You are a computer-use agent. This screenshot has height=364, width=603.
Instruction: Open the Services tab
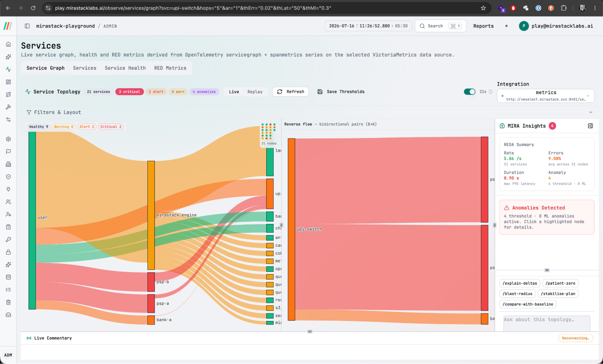click(x=85, y=68)
